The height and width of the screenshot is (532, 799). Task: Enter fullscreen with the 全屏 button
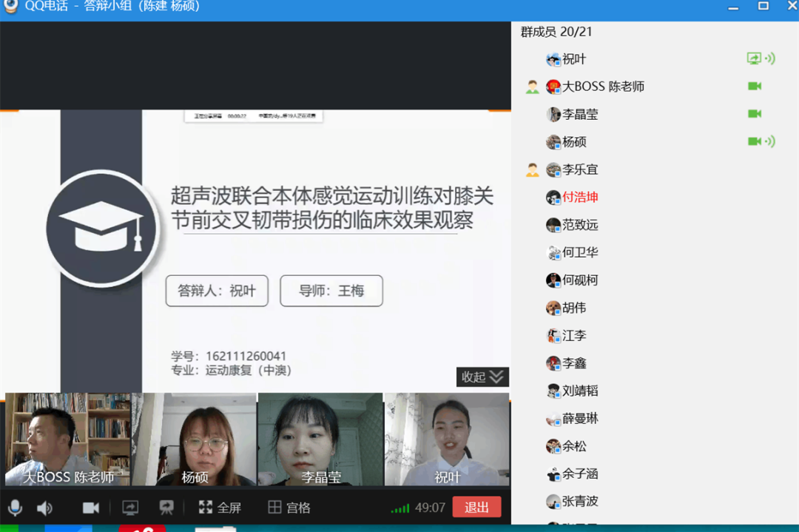(220, 508)
